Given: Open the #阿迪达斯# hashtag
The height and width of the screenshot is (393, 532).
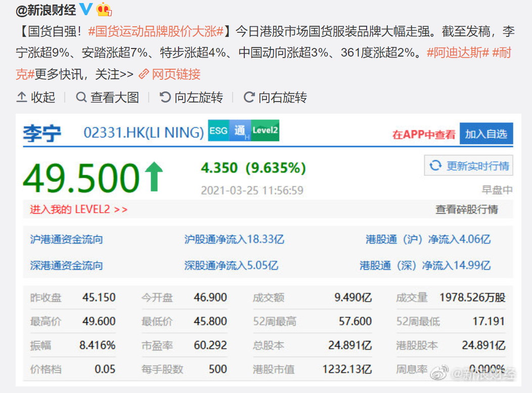Looking at the screenshot, I should point(458,53).
